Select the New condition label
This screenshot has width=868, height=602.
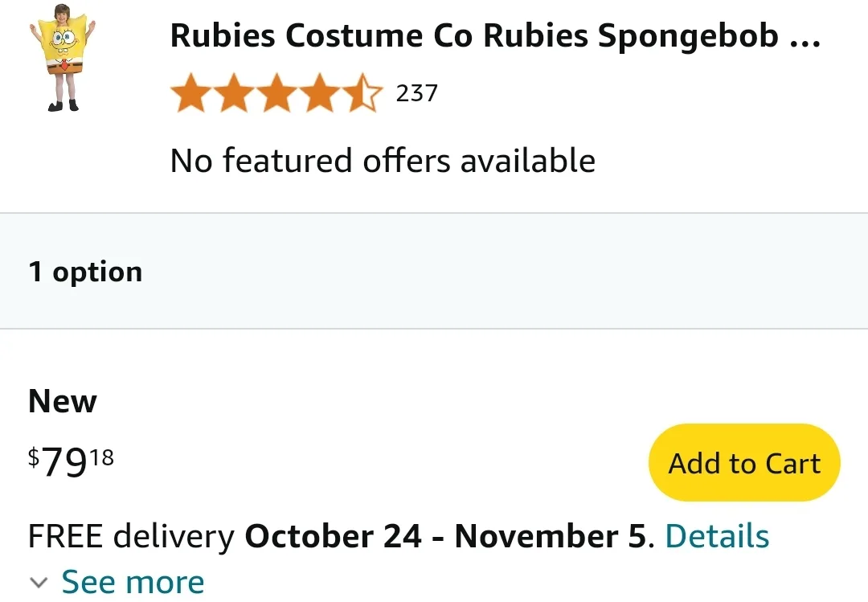tap(62, 400)
